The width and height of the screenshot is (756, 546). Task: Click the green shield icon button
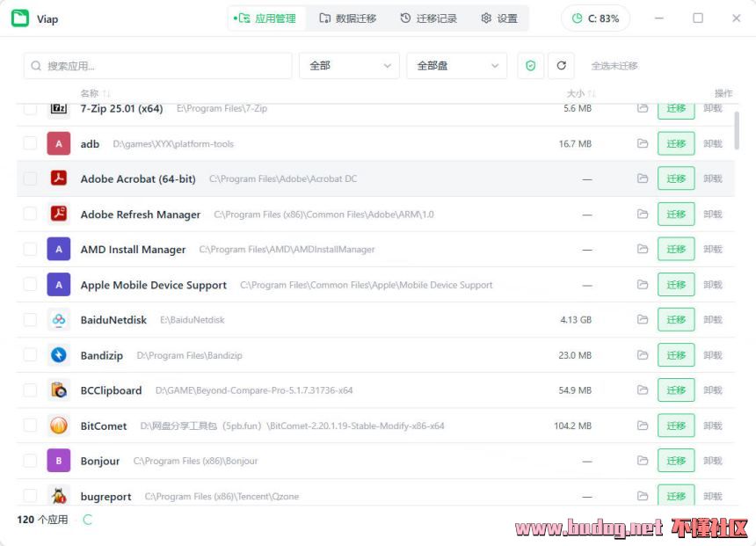pyautogui.click(x=530, y=66)
